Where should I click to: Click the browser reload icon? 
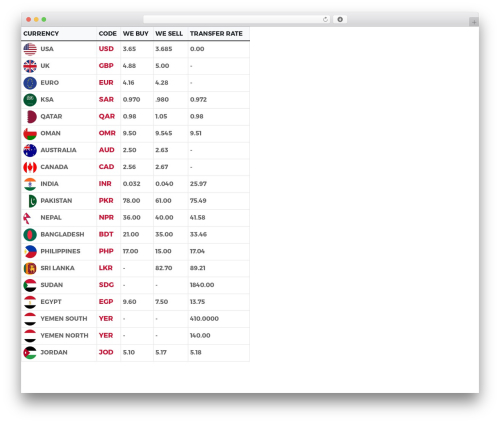[x=325, y=19]
